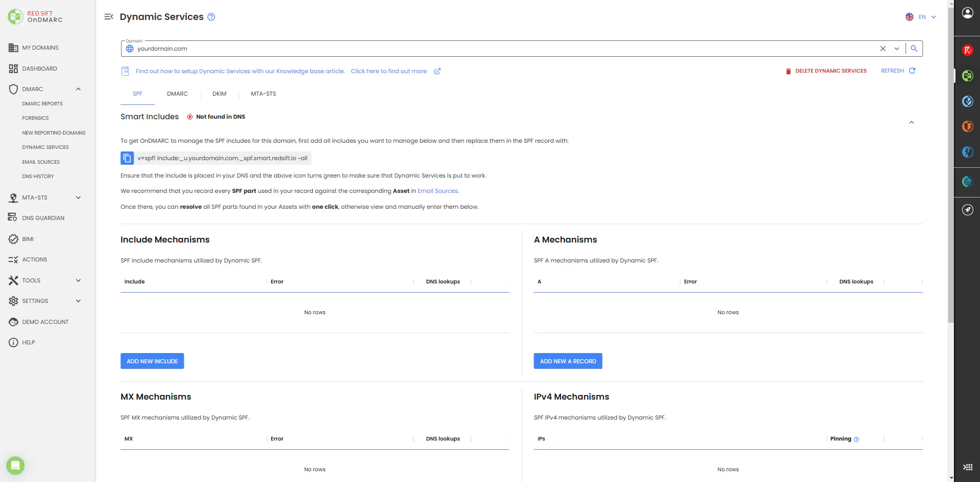Open the domain dropdown arrow
The image size is (980, 482).
coord(897,49)
